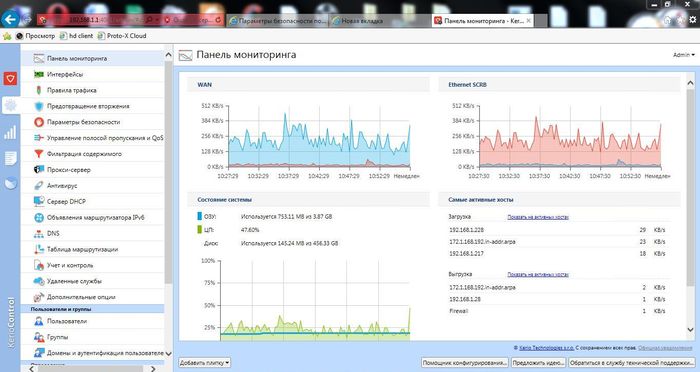Open the DNS icon in sidebar
Image resolution: width=700 pixels, height=372 pixels.
[39, 234]
